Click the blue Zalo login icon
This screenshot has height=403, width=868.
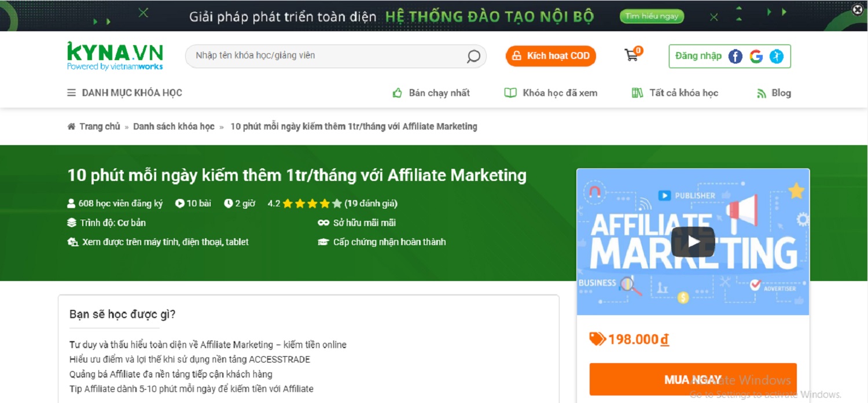click(777, 56)
